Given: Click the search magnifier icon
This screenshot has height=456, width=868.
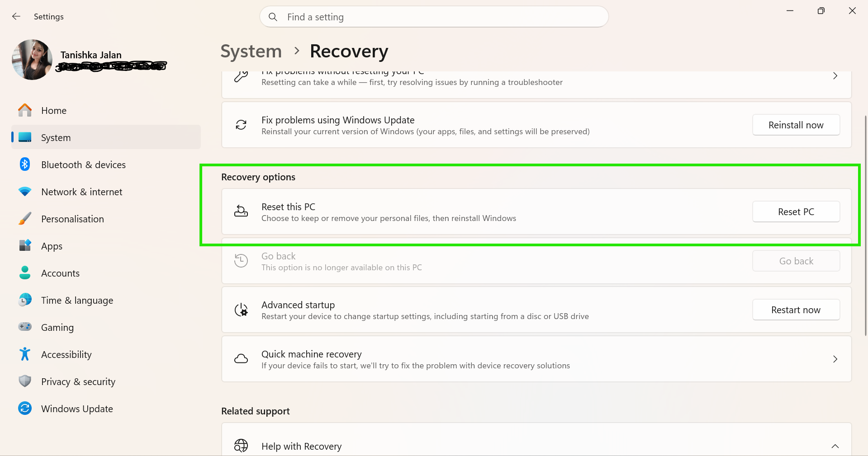Looking at the screenshot, I should 273,17.
